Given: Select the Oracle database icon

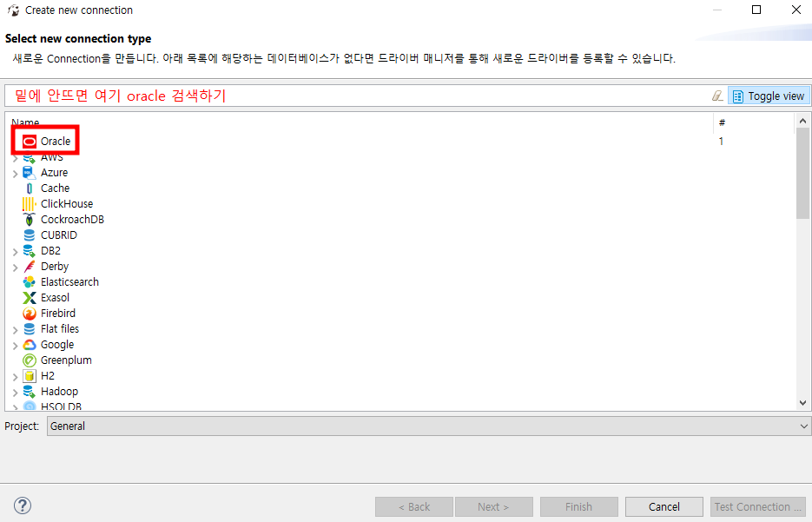Looking at the screenshot, I should coord(30,141).
